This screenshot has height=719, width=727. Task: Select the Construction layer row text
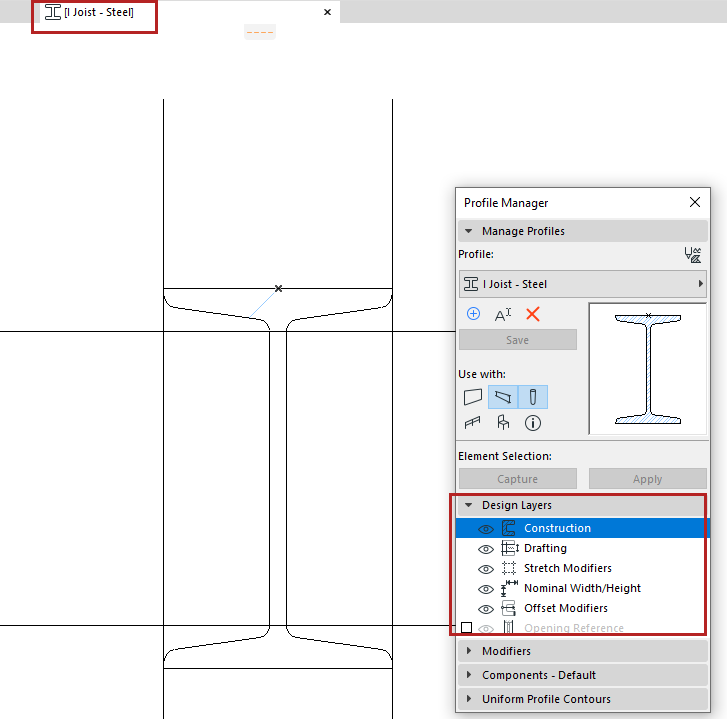tap(557, 528)
